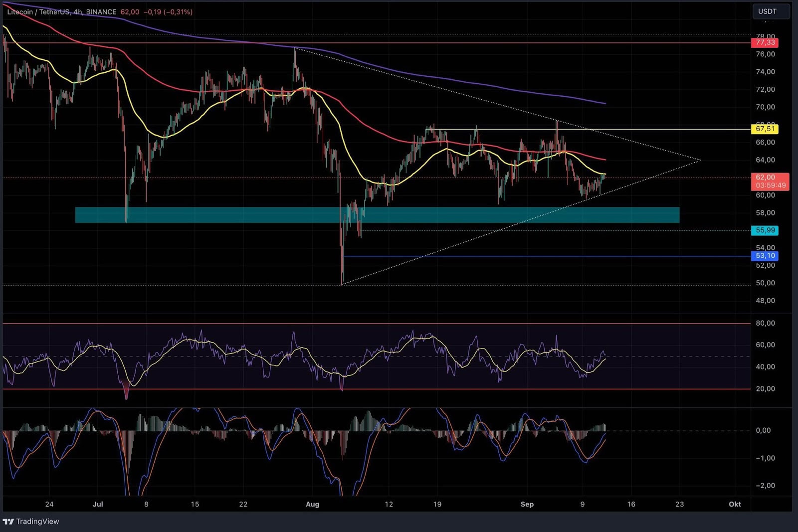Click the 19 date label on time axis
This screenshot has height=532, width=798.
pyautogui.click(x=437, y=504)
